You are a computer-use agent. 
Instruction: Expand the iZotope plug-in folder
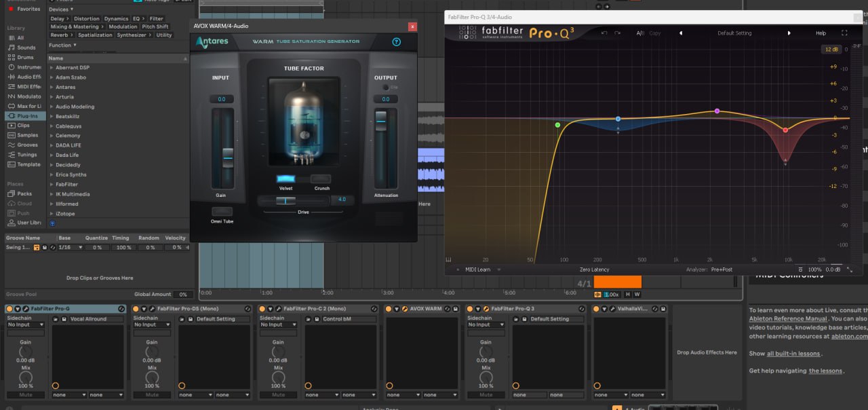click(x=51, y=214)
